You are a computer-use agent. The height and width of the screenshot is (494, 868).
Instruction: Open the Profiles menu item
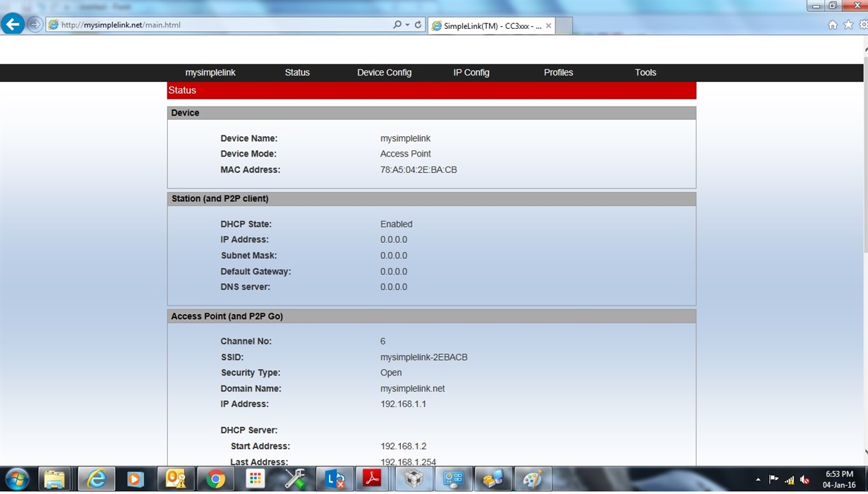tap(557, 72)
